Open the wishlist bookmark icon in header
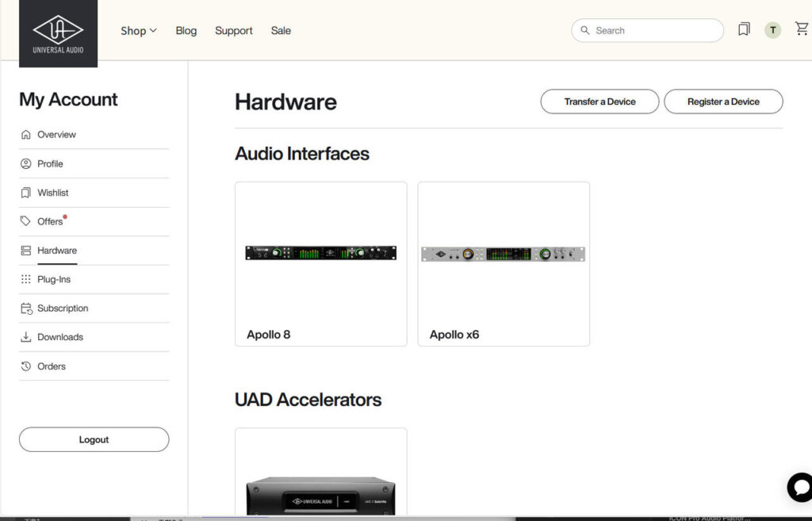The image size is (812, 521). (x=744, y=29)
